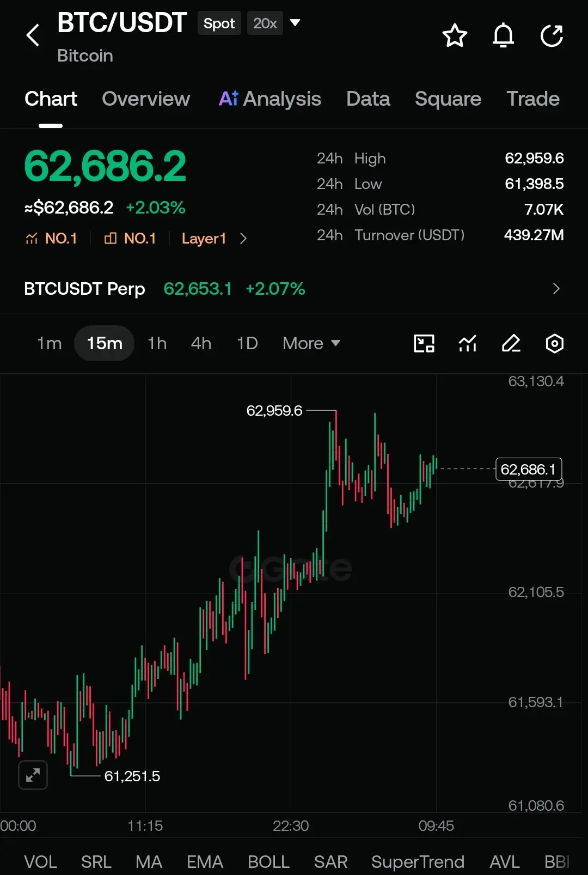Select the 4h timeframe
The height and width of the screenshot is (875, 588).
click(201, 343)
